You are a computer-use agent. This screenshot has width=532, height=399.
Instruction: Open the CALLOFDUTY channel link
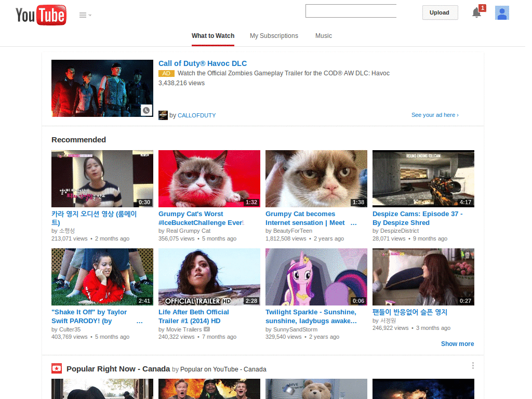point(196,115)
